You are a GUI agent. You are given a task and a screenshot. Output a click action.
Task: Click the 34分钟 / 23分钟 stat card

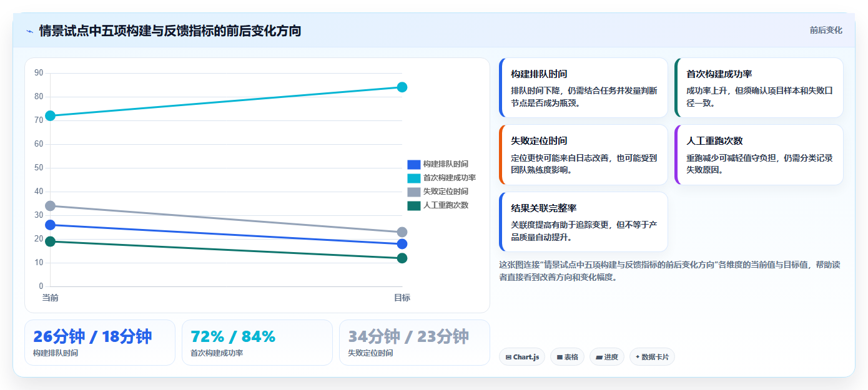415,343
